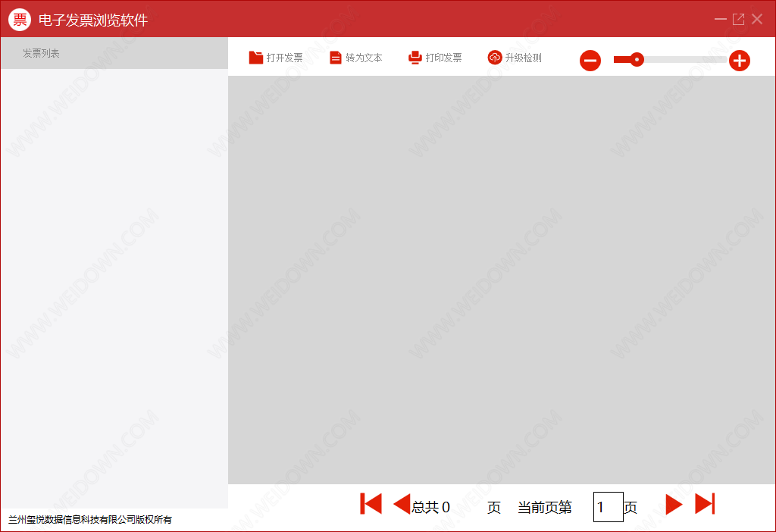Jump to the first page

coord(371,504)
